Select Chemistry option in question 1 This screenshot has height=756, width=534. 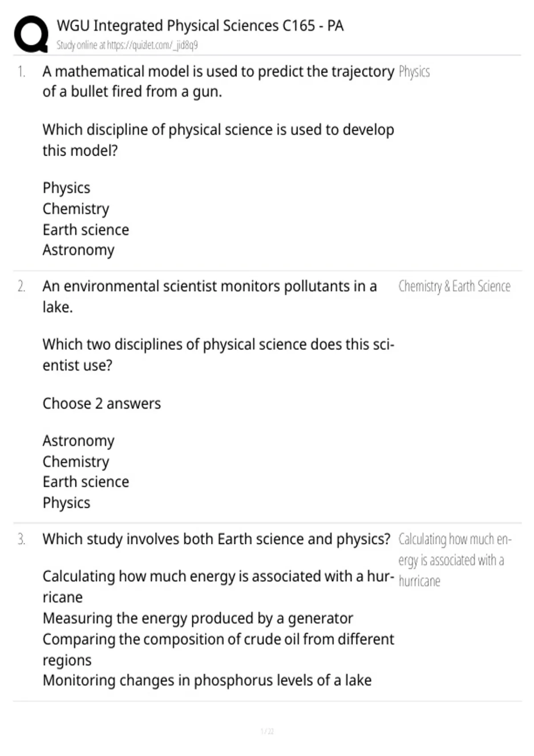[76, 209]
